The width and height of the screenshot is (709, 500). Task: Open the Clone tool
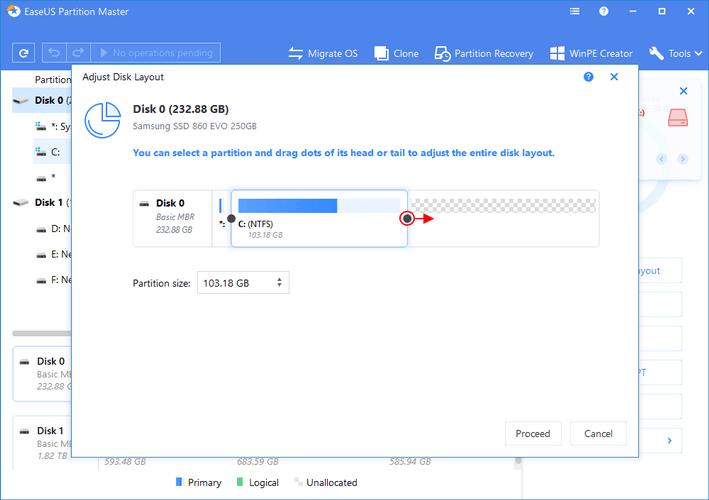395,53
